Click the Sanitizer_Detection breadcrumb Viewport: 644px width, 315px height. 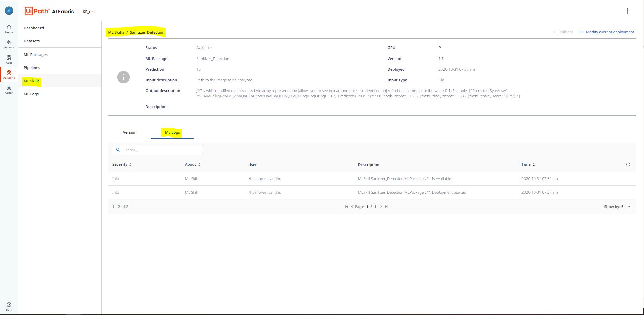(x=147, y=32)
